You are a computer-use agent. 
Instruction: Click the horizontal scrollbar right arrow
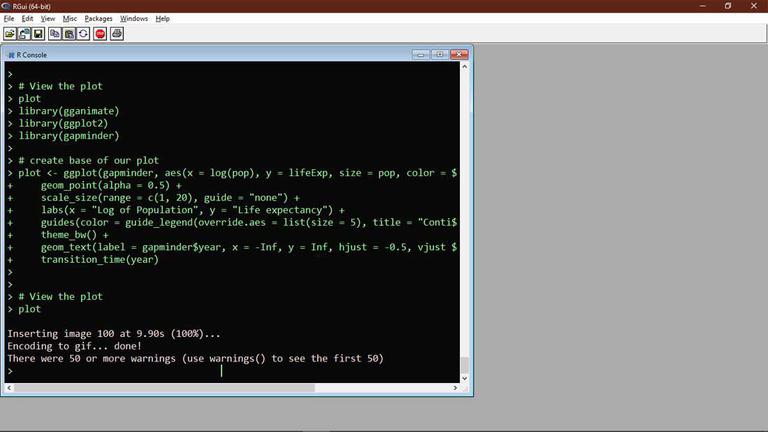(x=455, y=387)
